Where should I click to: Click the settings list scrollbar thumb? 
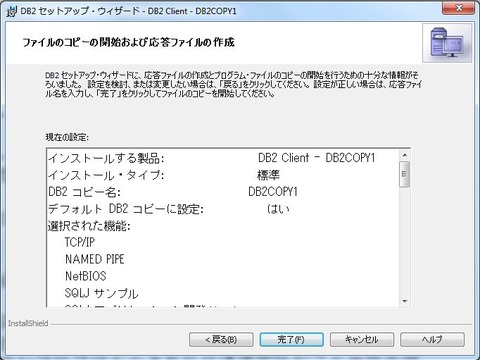pyautogui.click(x=405, y=174)
